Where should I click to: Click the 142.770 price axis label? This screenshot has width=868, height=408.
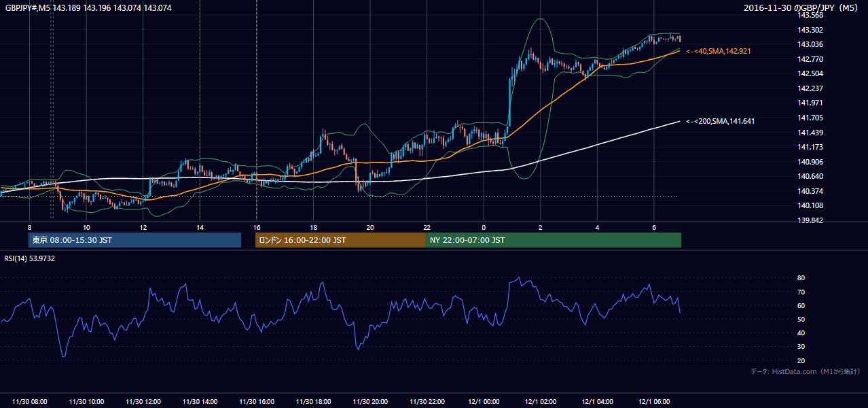810,59
